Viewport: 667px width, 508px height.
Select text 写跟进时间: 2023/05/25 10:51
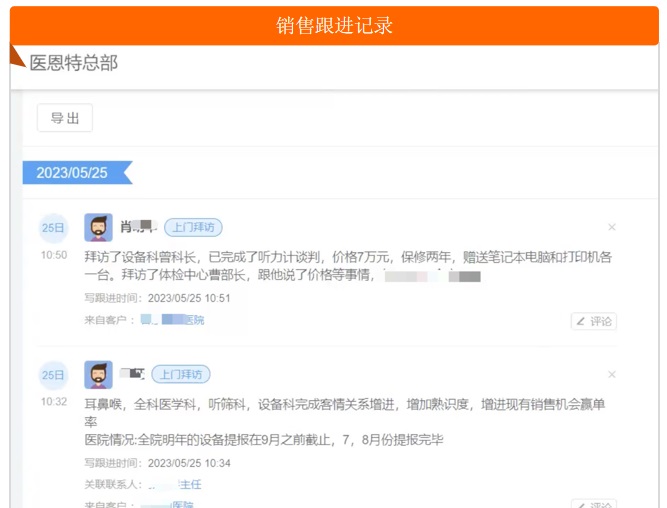pos(157,298)
